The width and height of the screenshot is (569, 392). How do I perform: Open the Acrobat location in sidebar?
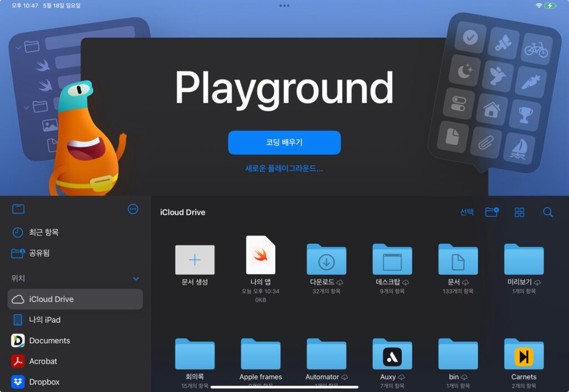75,361
